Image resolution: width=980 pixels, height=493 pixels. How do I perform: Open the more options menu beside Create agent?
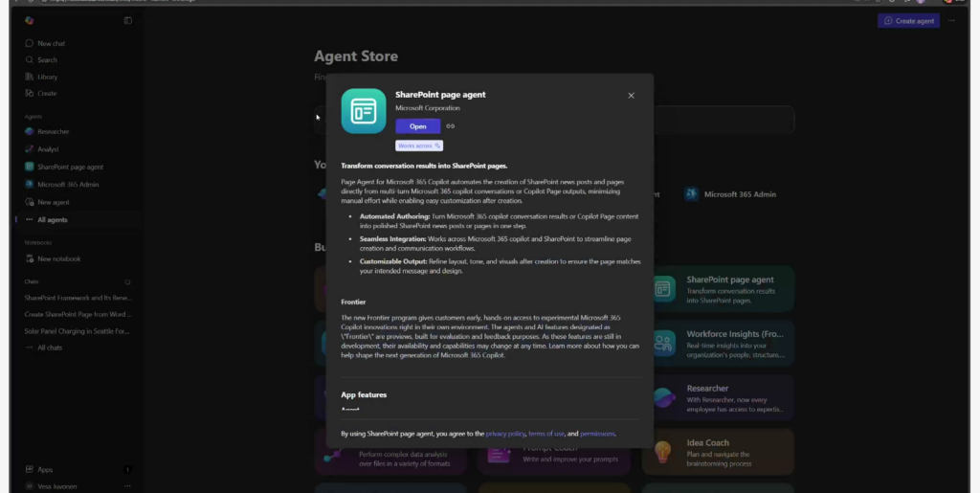pyautogui.click(x=951, y=21)
